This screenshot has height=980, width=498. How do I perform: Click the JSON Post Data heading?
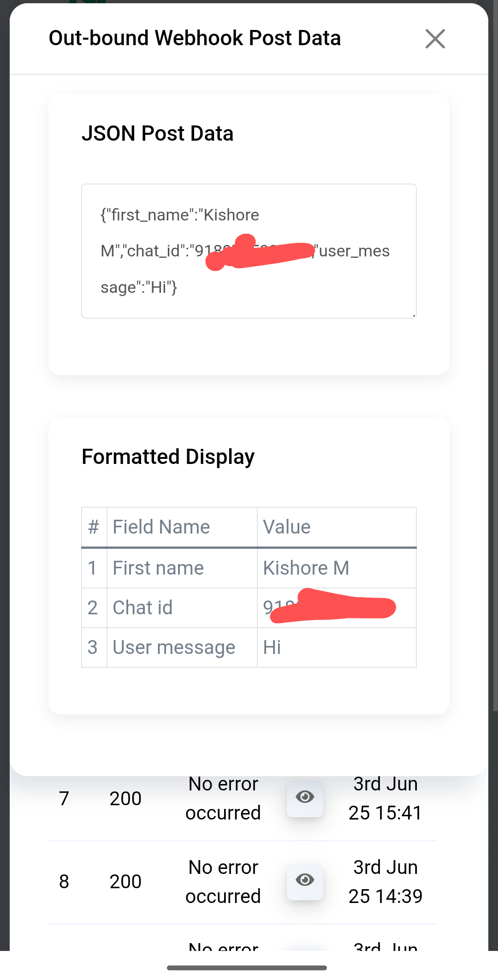(157, 134)
